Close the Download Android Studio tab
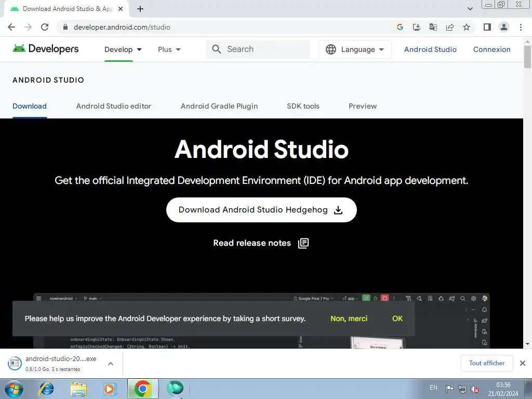 [121, 9]
